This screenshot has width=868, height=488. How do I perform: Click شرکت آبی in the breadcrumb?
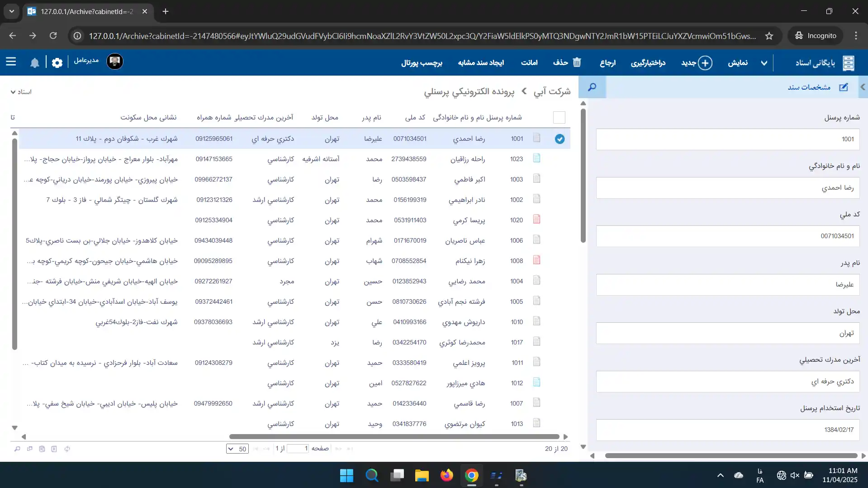click(552, 91)
